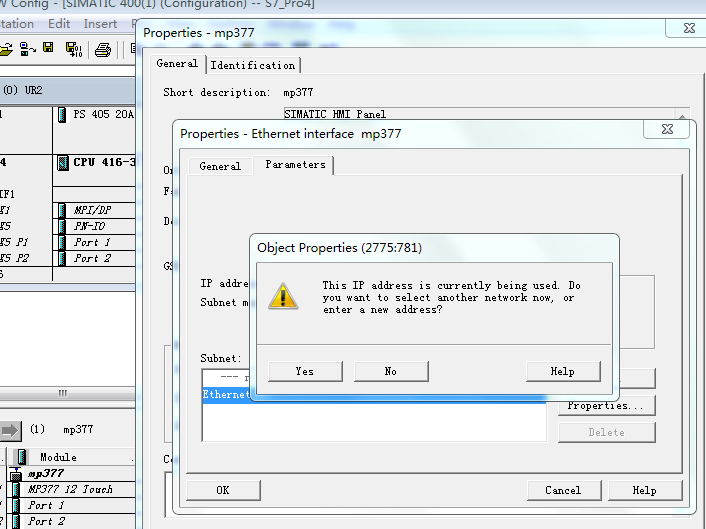Click the PN-IO row module icon
Screen dimensions: 706x529
pyautogui.click(x=62, y=226)
